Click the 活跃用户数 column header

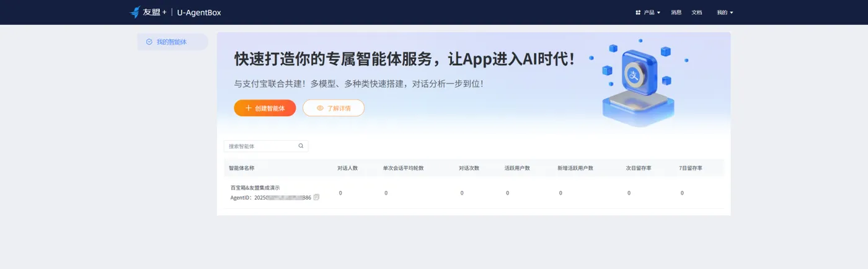517,168
